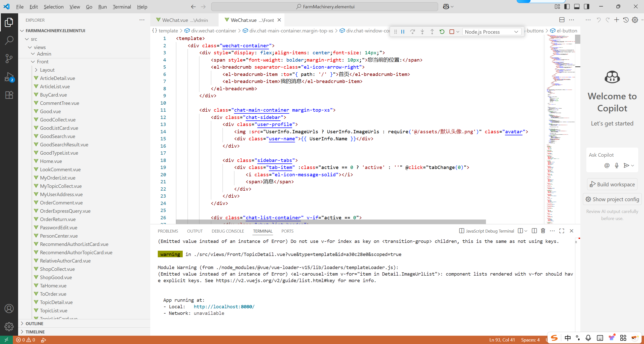Maximize the terminal panel size
Image resolution: width=644 pixels, height=344 pixels.
click(x=562, y=231)
